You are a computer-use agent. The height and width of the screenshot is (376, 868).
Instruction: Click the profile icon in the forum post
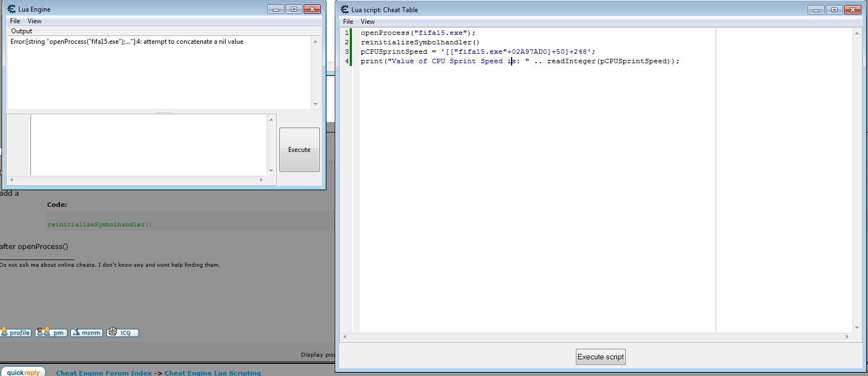16,332
